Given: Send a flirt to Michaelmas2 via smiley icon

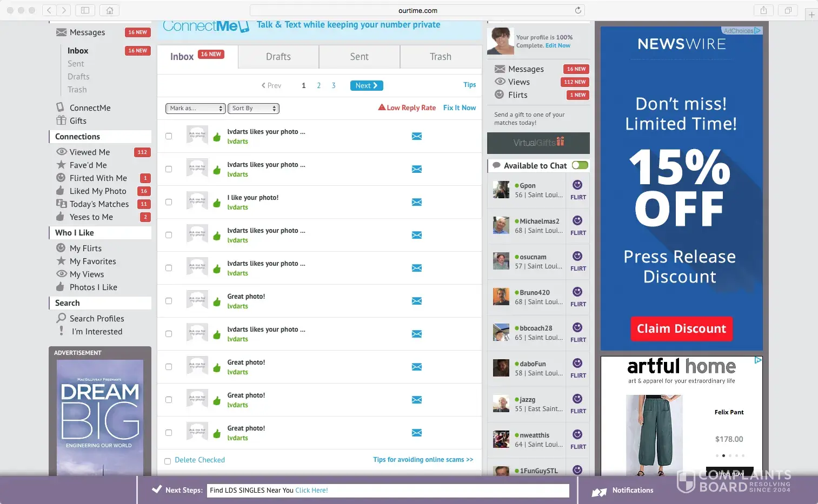Looking at the screenshot, I should (x=577, y=220).
